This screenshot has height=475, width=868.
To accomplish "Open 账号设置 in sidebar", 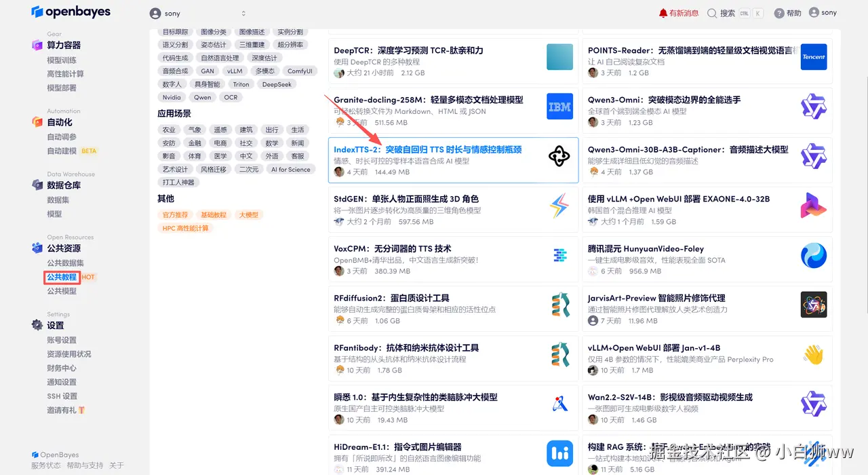I will click(x=62, y=340).
